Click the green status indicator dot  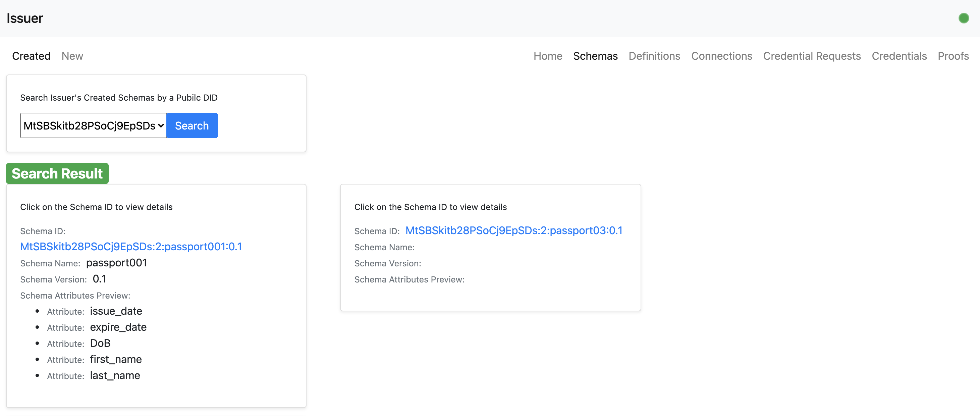click(963, 18)
